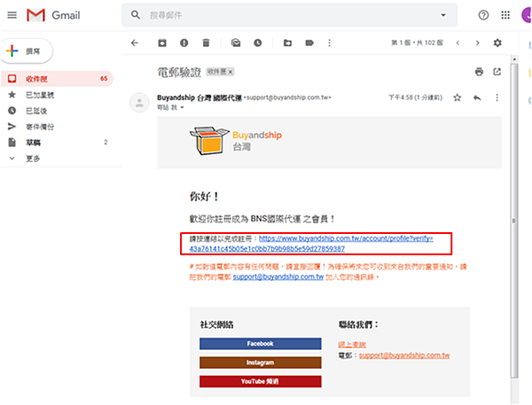Click the sender profile avatar
532x405 pixels.
[139, 103]
